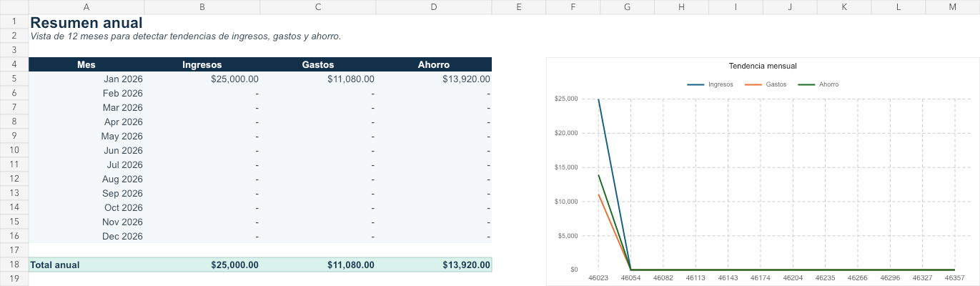980x286 pixels.
Task: Select the Gastos header cell
Action: point(318,64)
